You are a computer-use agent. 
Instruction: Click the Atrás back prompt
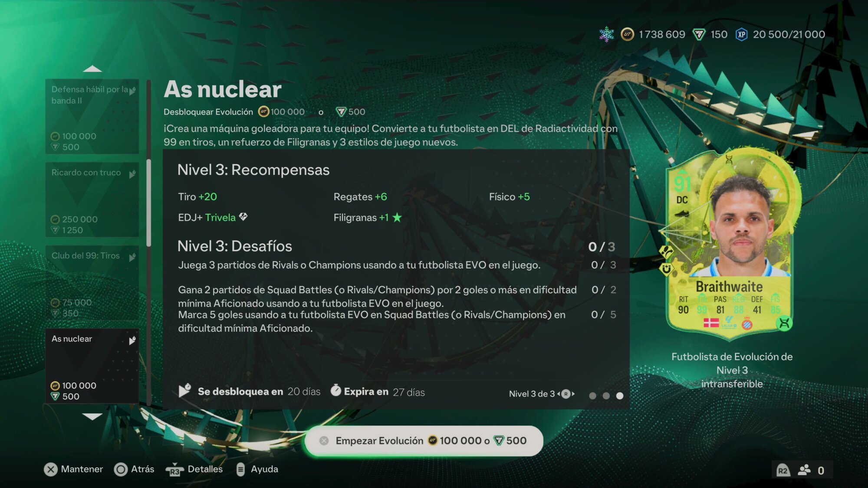click(134, 469)
